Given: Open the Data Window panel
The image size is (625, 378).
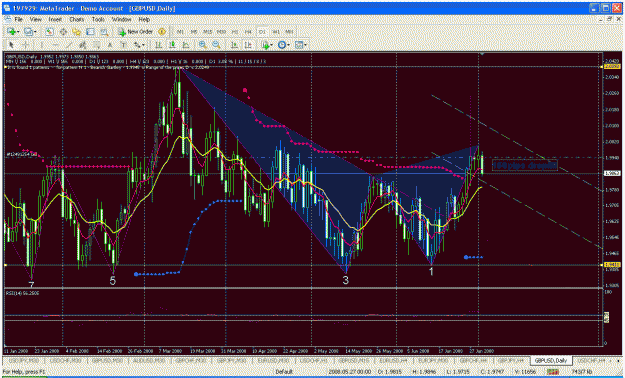Looking at the screenshot, I should 63,32.
